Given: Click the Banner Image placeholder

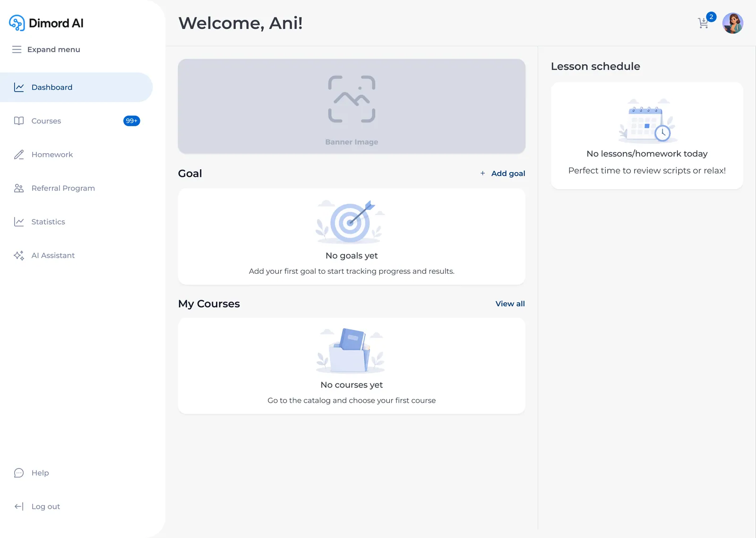Looking at the screenshot, I should 352,106.
